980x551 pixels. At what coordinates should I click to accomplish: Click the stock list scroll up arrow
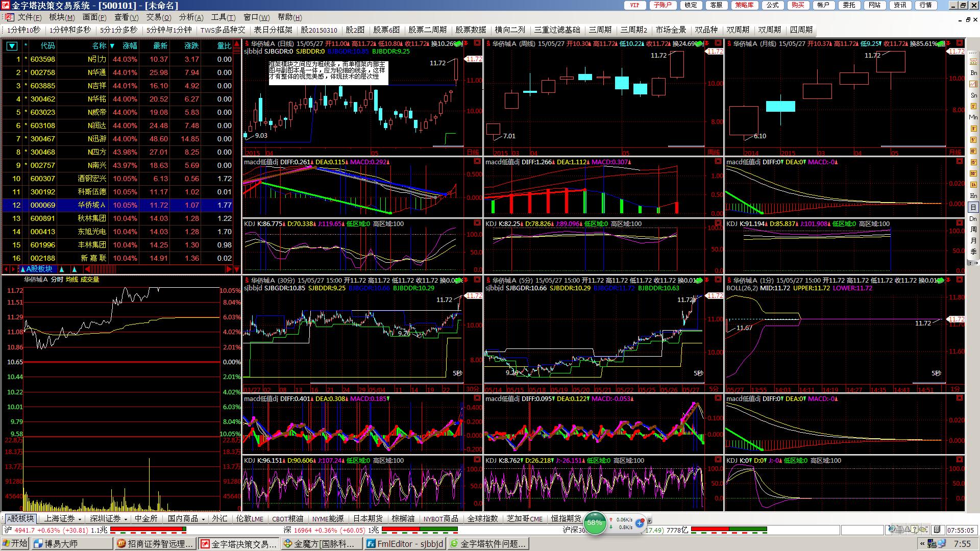tap(237, 44)
